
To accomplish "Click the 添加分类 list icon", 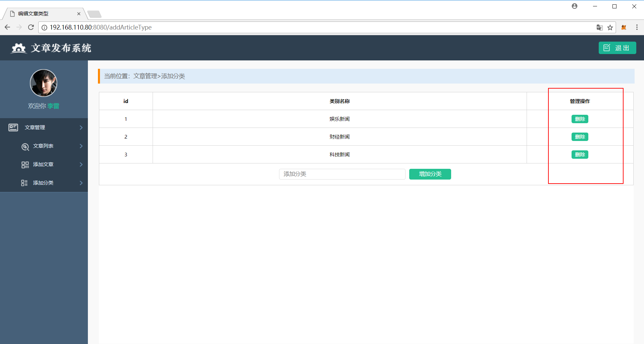I will (x=24, y=183).
